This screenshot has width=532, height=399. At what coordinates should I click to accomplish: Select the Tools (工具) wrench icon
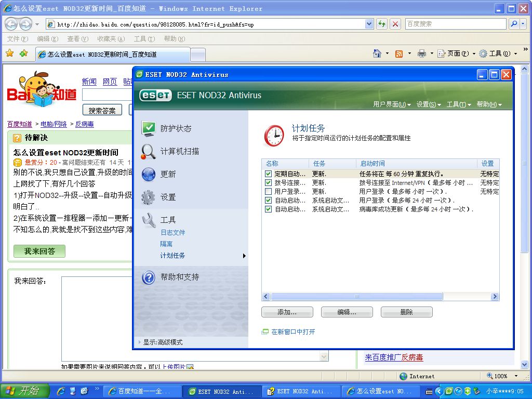click(149, 220)
